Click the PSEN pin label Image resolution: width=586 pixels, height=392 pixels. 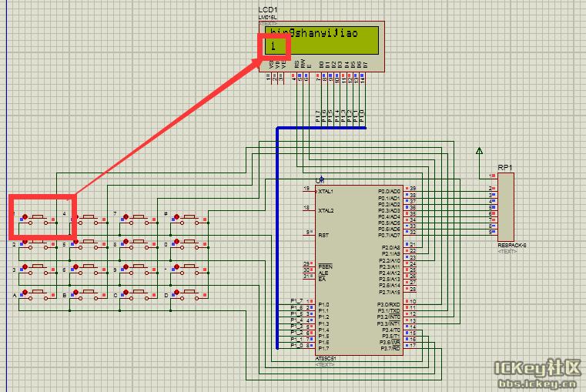click(x=325, y=266)
